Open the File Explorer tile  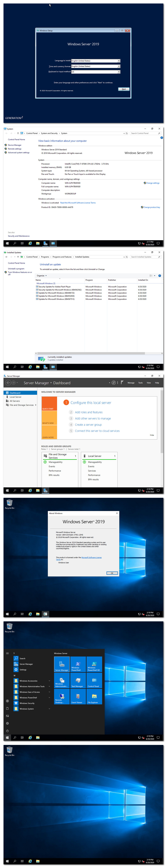point(94,697)
